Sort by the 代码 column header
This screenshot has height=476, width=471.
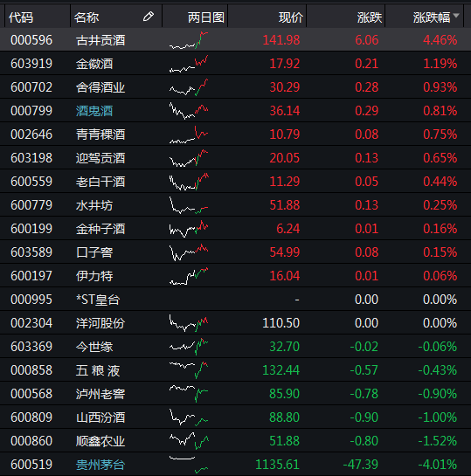21,17
